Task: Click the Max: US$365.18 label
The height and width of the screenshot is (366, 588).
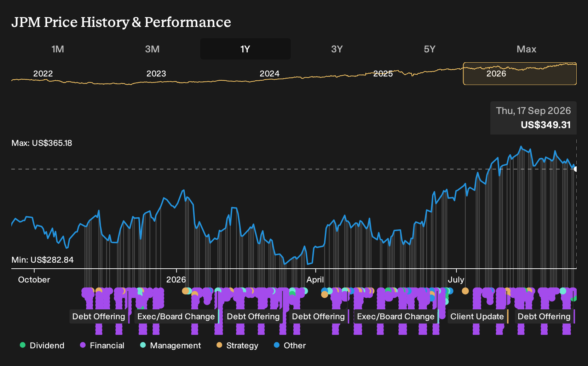Action: click(42, 143)
